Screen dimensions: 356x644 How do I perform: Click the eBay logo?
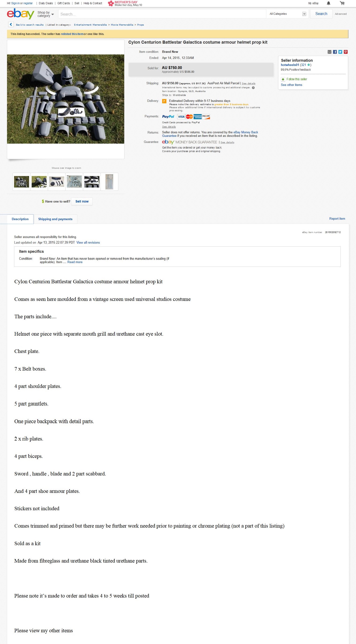pyautogui.click(x=20, y=14)
